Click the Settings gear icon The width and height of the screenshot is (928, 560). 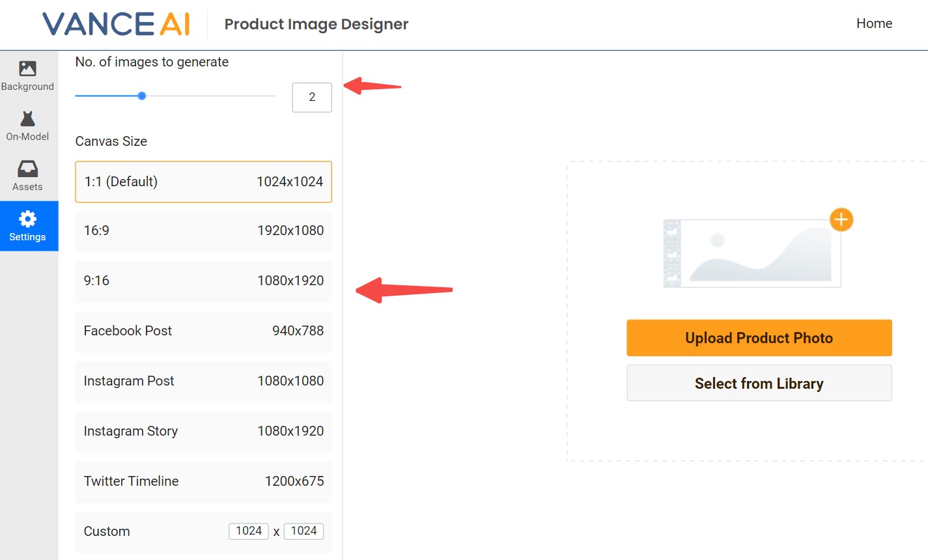(27, 219)
